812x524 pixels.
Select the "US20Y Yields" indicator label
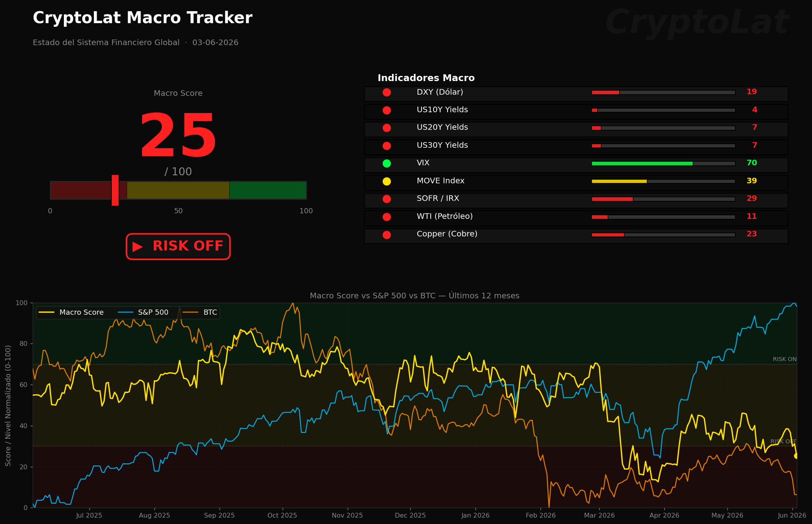coord(442,127)
